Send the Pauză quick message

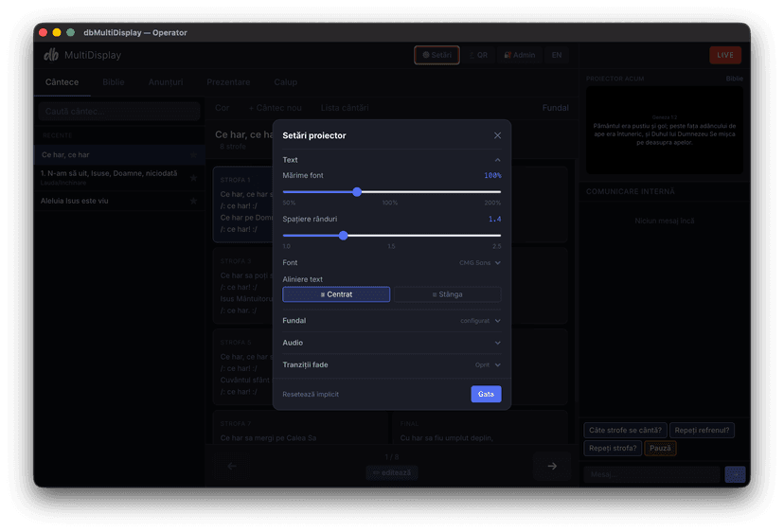coord(660,448)
